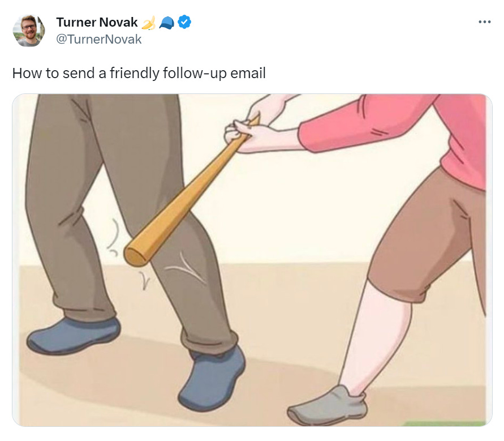Image resolution: width=504 pixels, height=441 pixels.
Task: Click the blue verified checkmark badge
Action: 184,22
